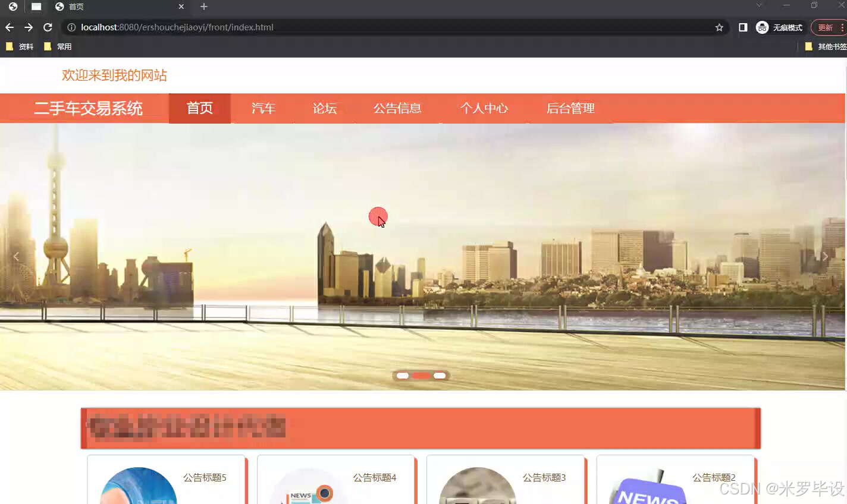Open announcement 公告标题3

coord(544,477)
